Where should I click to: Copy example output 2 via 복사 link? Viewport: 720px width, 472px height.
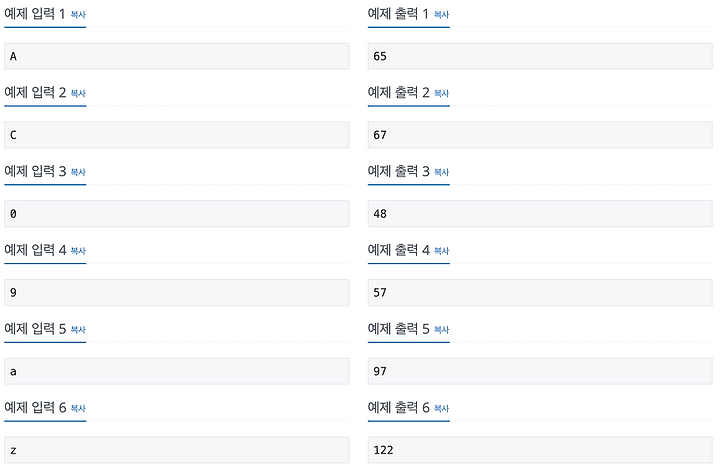pyautogui.click(x=441, y=93)
